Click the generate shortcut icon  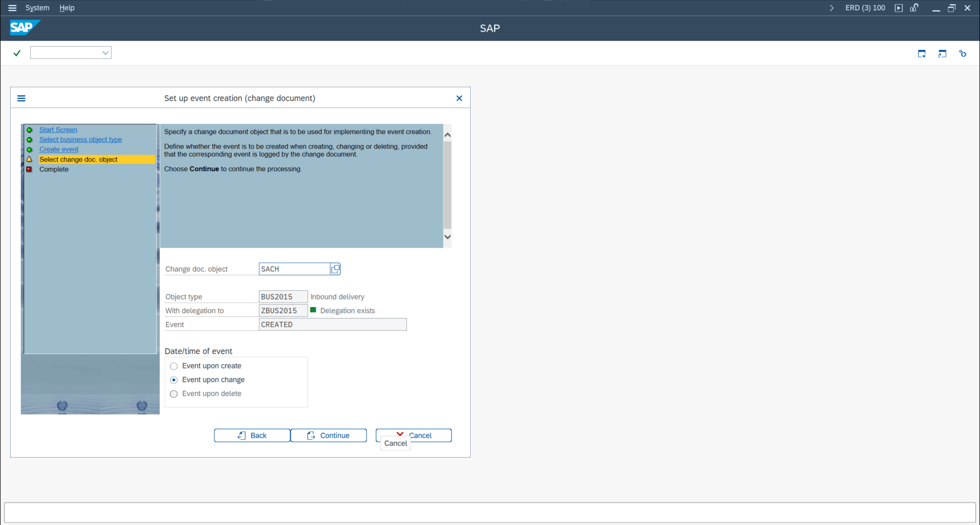click(x=942, y=54)
